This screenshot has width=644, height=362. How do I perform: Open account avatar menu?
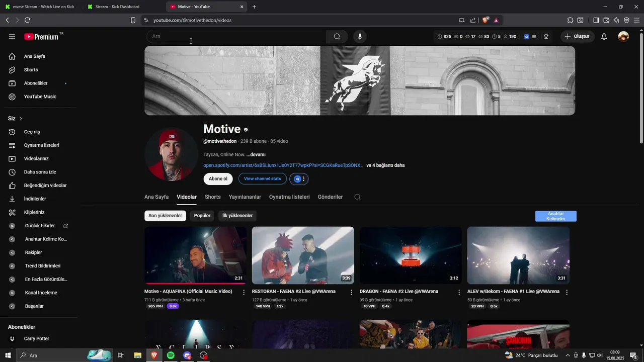pyautogui.click(x=623, y=36)
